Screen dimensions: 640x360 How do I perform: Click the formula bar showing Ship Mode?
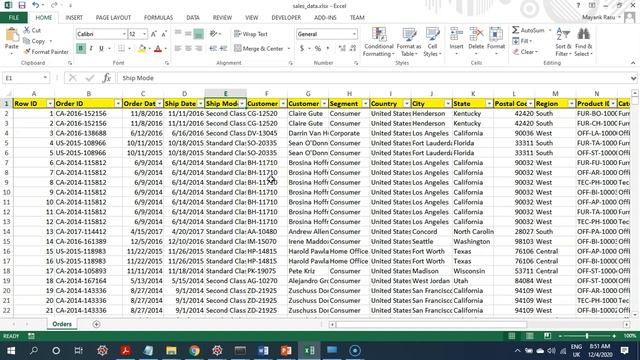(373, 78)
